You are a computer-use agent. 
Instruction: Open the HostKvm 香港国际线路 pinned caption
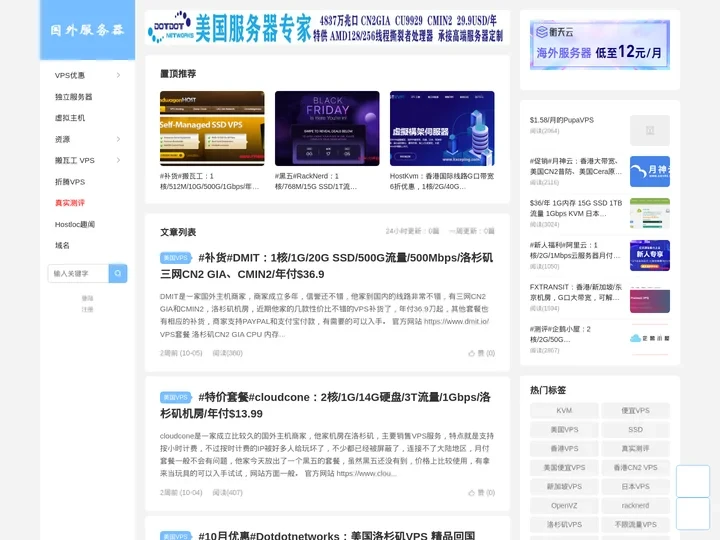(442, 181)
